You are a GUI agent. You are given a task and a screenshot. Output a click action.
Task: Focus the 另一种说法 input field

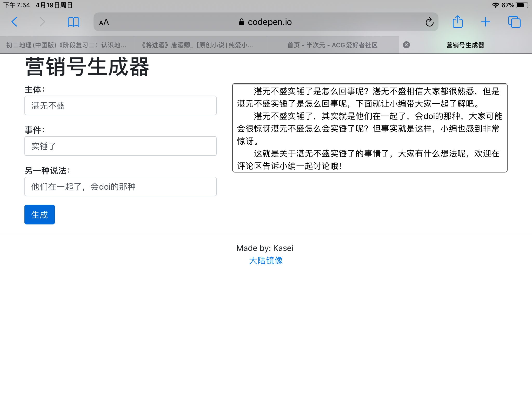click(x=121, y=187)
